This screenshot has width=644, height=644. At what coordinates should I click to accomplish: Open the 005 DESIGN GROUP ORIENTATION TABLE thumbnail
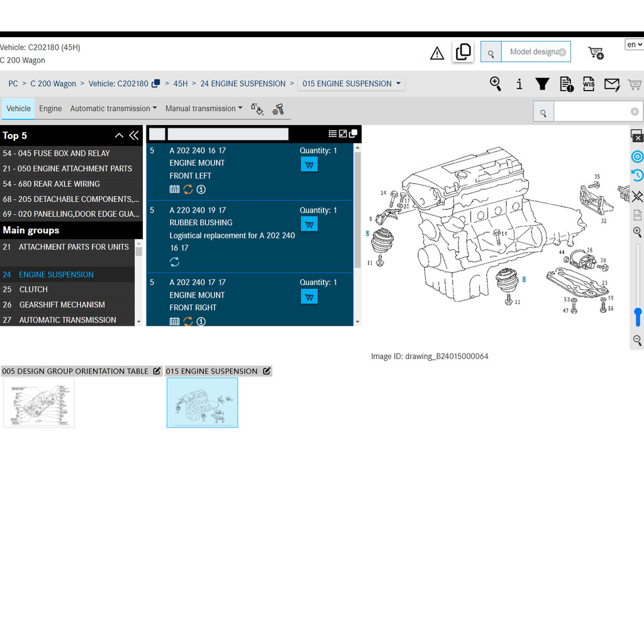(39, 402)
